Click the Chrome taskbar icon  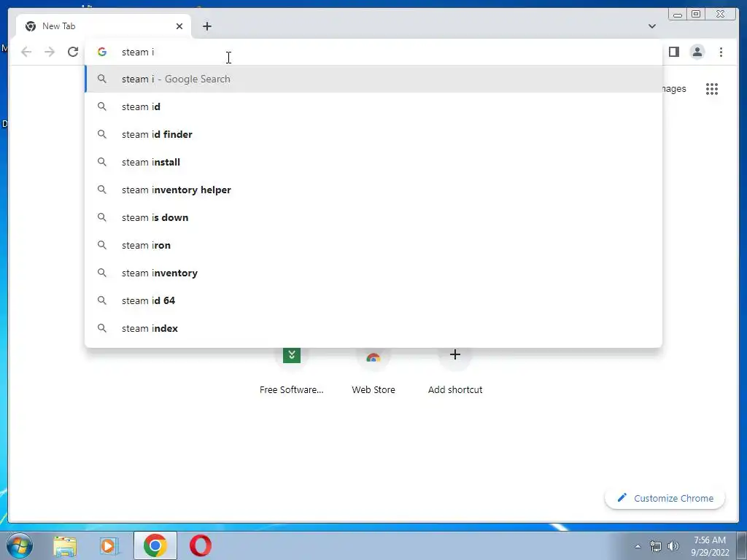[x=155, y=545]
